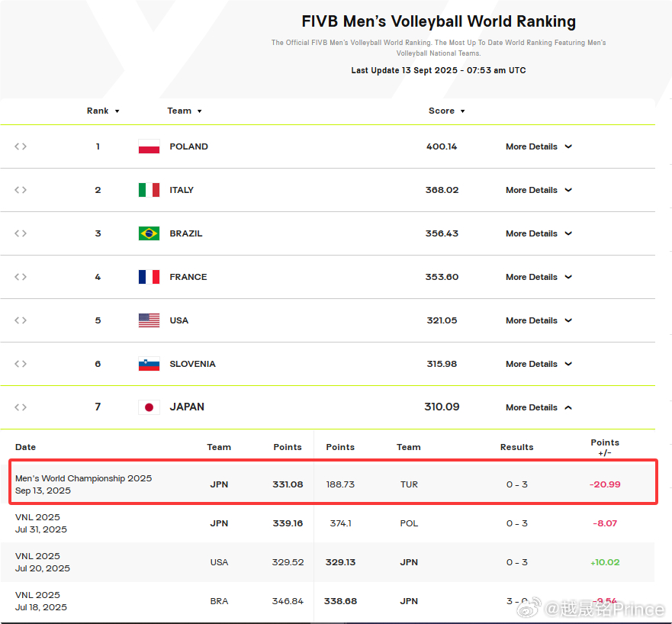
Task: Click the USA flag icon
Action: pyautogui.click(x=149, y=320)
